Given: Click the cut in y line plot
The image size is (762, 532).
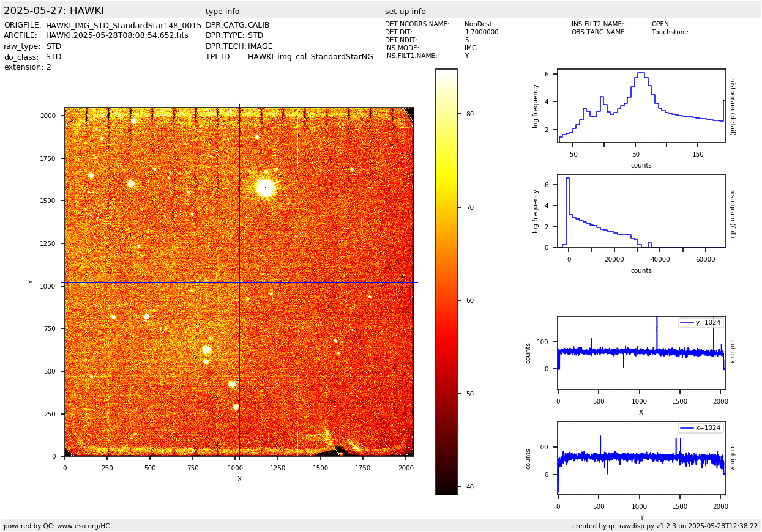Looking at the screenshot, I should 641,457.
